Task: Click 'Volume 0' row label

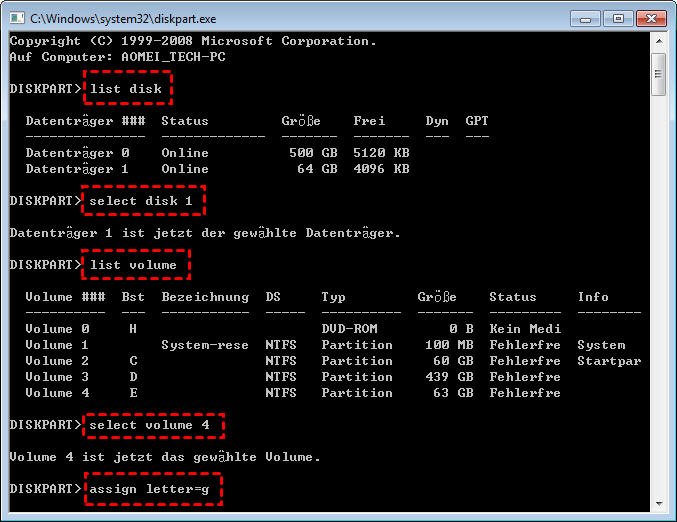Action: [57, 329]
